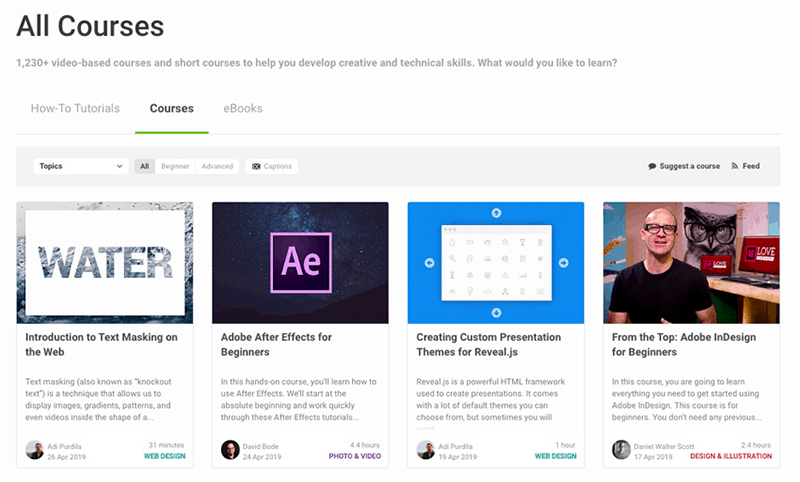Open Introduction to Text Masking on the Web title
The width and height of the screenshot is (800, 482).
(102, 344)
